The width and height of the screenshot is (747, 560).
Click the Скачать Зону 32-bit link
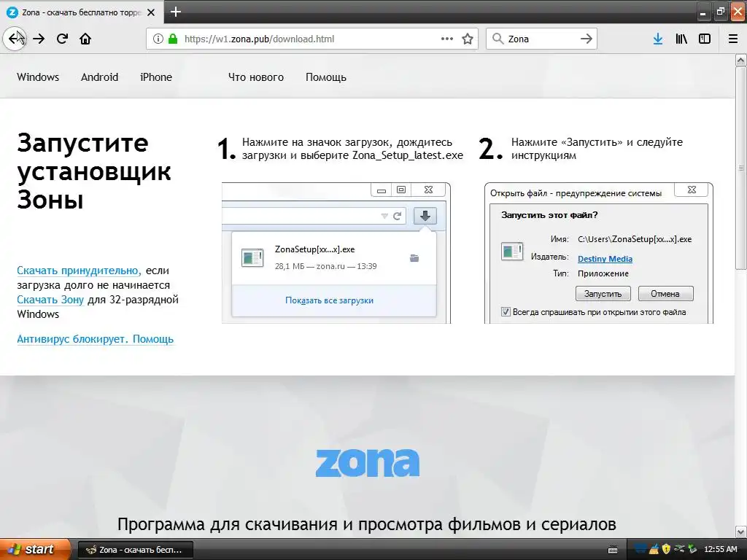click(x=50, y=300)
